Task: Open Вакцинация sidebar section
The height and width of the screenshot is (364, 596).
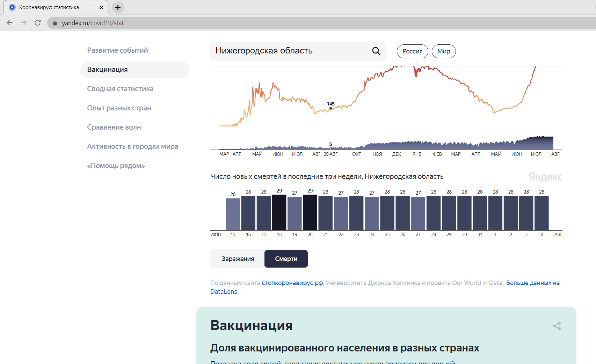Action: (135, 70)
